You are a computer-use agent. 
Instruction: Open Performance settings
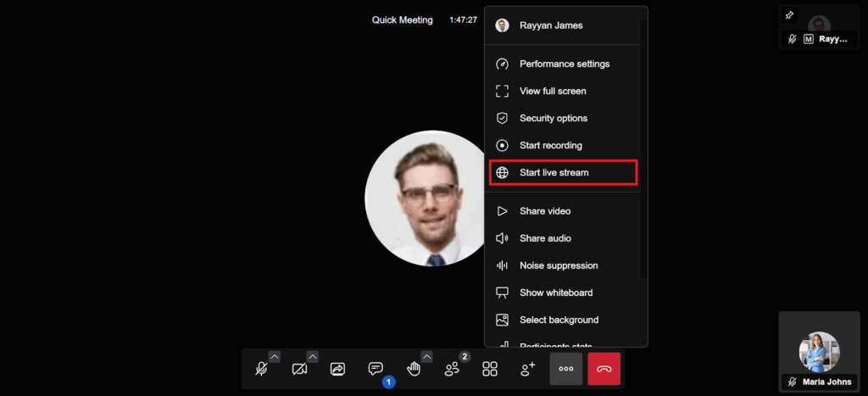click(x=564, y=64)
